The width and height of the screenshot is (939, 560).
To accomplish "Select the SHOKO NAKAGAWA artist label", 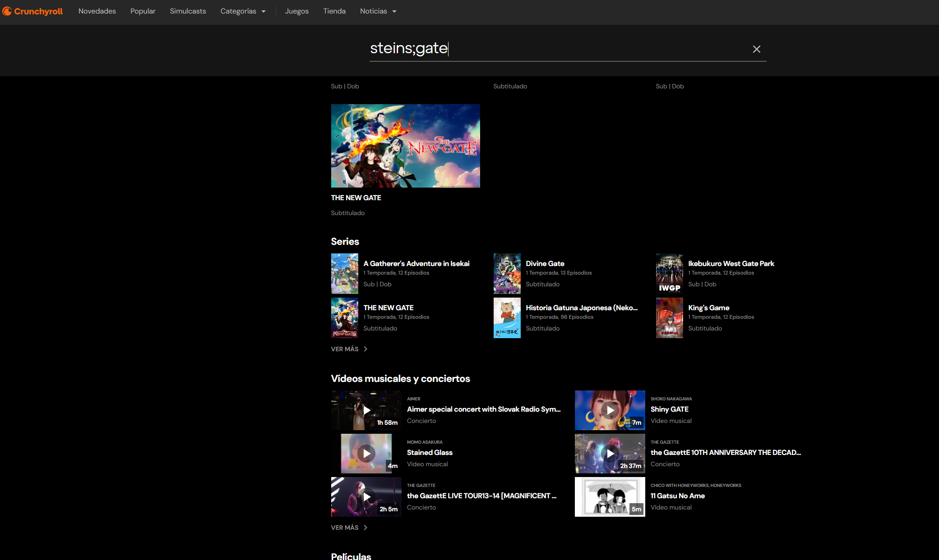I will coord(671,399).
